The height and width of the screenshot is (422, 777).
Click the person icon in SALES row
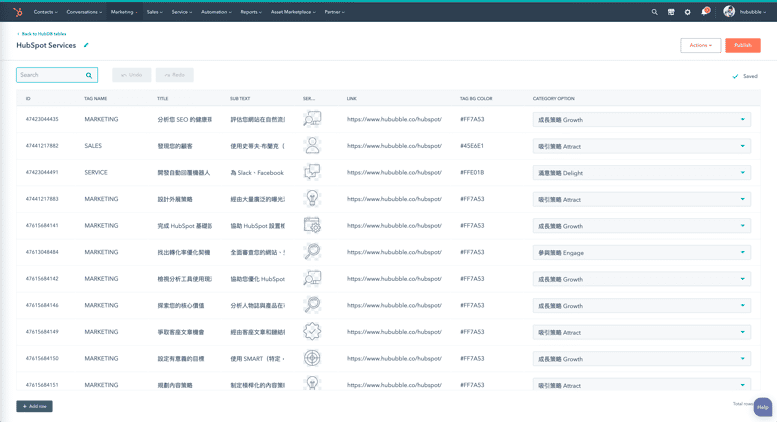click(312, 146)
